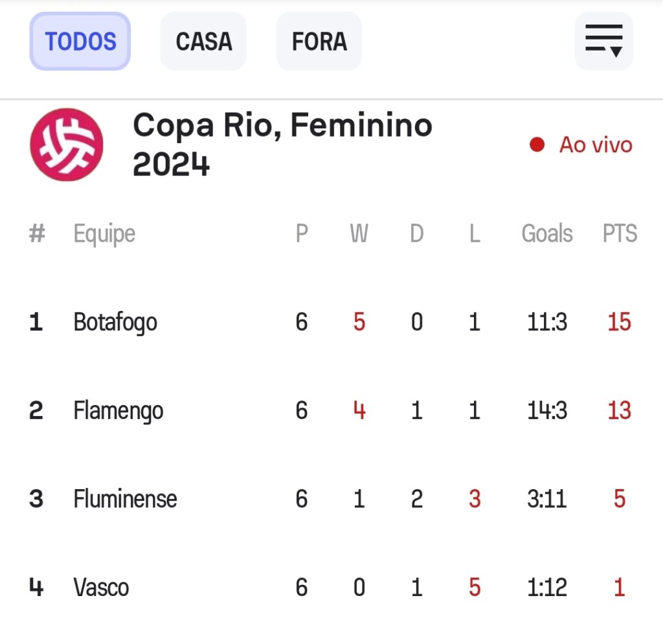Tap the Ao vivo live label
Image resolution: width=663 pixels, height=644 pixels.
coord(596,144)
